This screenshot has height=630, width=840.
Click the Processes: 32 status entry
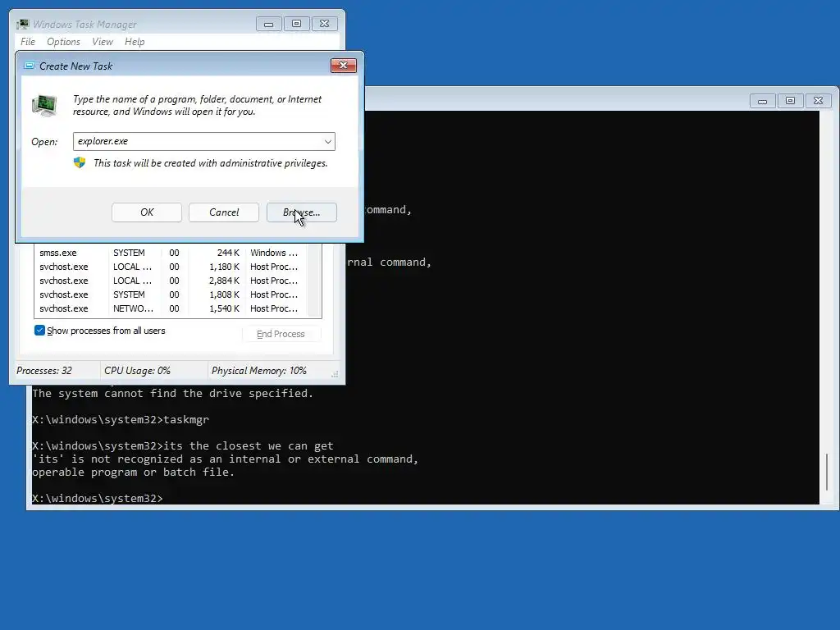[x=44, y=371]
